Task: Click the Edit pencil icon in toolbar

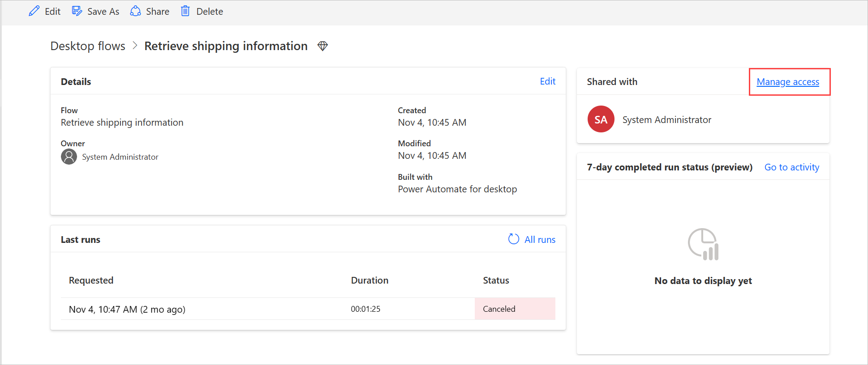Action: [x=34, y=11]
